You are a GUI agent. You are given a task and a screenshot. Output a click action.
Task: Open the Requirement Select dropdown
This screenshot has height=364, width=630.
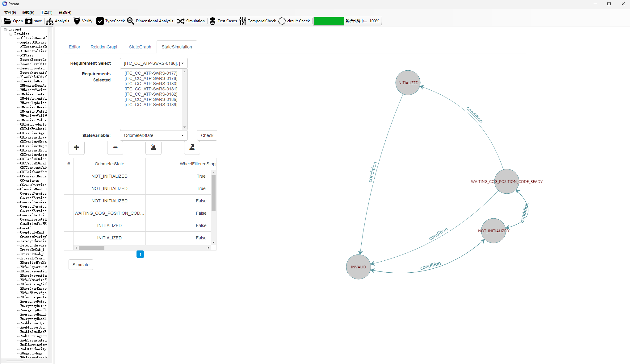tap(153, 63)
